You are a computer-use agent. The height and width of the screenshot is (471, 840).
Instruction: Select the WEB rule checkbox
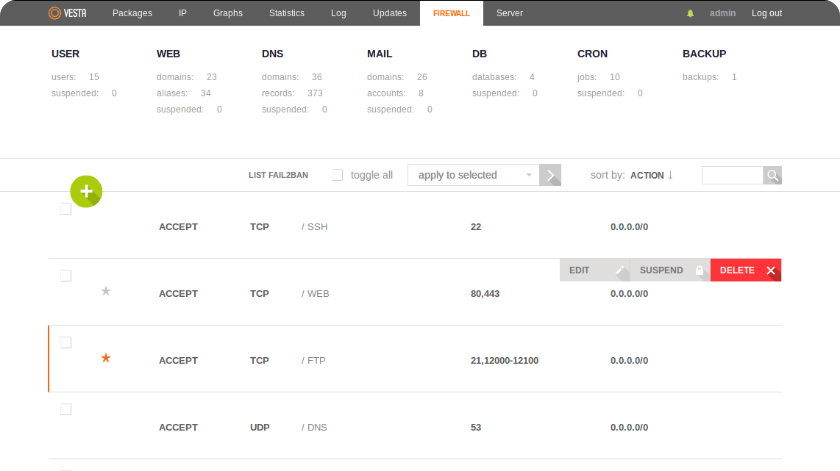66,276
